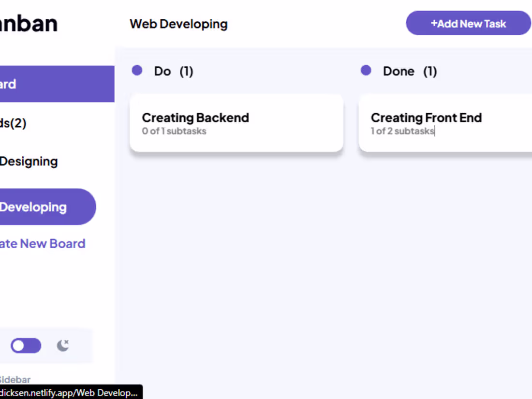This screenshot has width=532, height=399.
Task: Click the crescent moon dark mode icon
Action: (x=63, y=345)
